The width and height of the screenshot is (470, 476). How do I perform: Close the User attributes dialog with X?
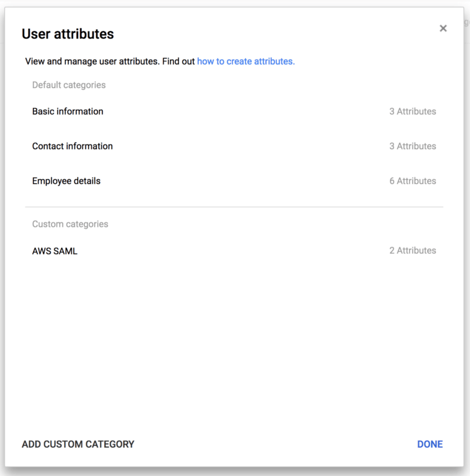(443, 29)
